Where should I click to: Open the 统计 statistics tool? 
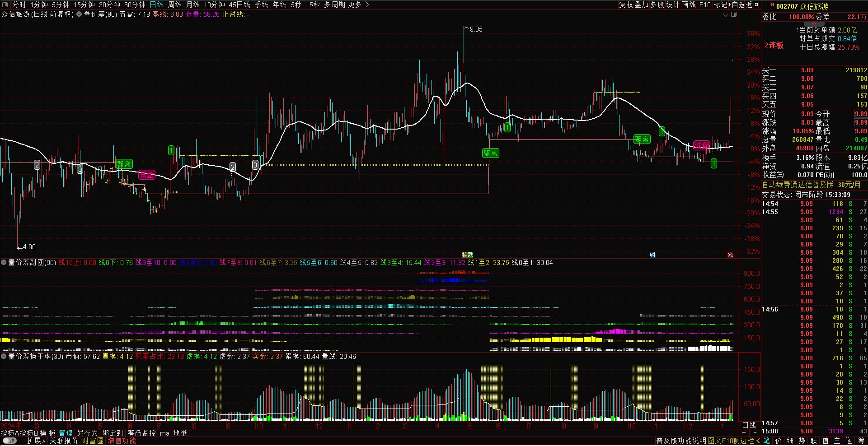coord(673,5)
